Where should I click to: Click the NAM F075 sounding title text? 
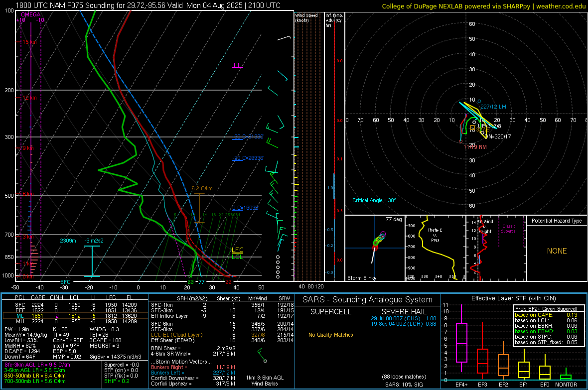coord(148,5)
